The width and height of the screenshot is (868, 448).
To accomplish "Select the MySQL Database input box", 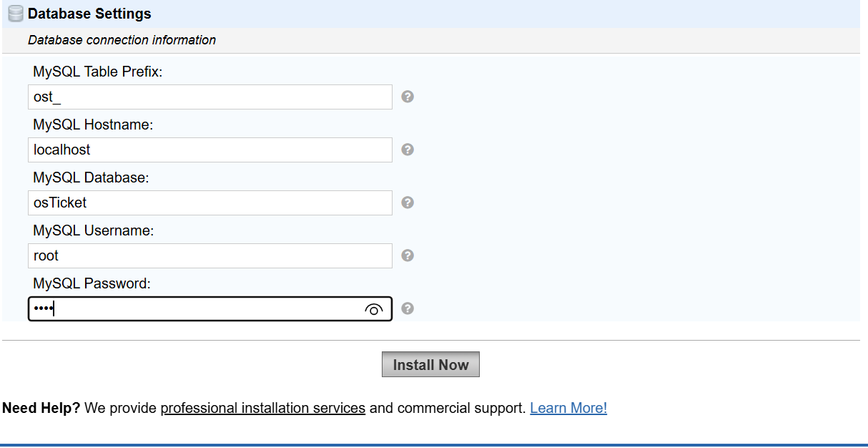I will click(x=209, y=203).
